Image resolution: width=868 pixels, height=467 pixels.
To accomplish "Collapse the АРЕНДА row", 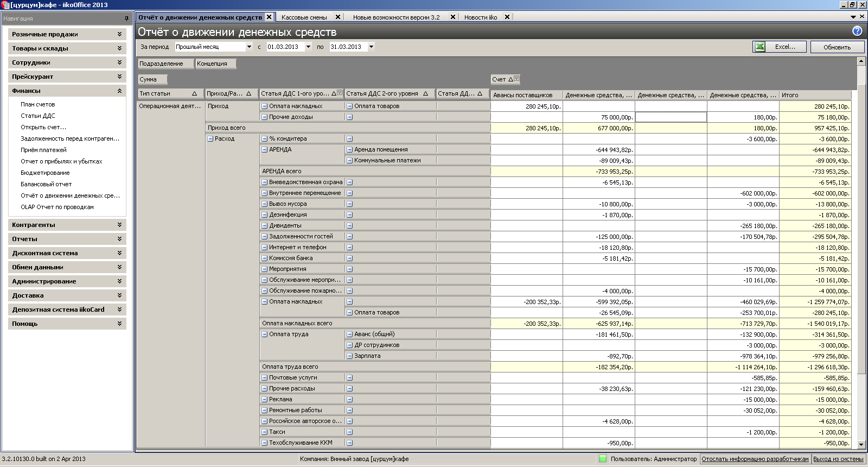I will click(x=264, y=150).
